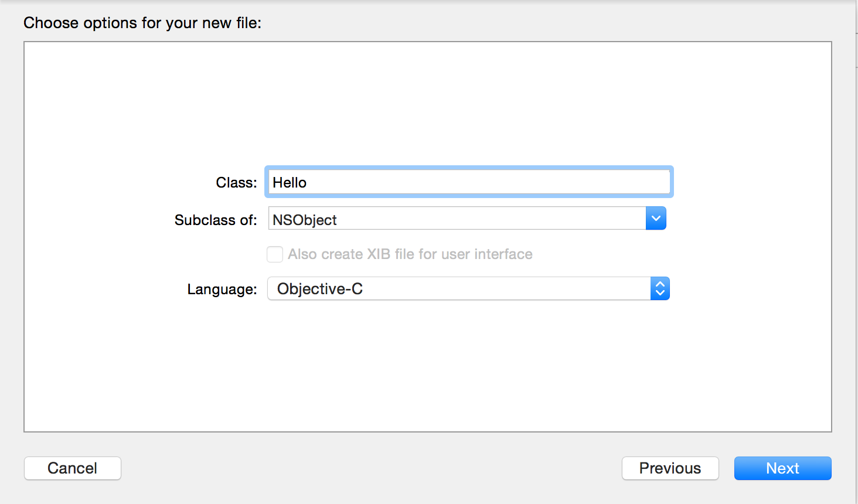Click the Class: label
This screenshot has width=858, height=504.
pyautogui.click(x=236, y=183)
